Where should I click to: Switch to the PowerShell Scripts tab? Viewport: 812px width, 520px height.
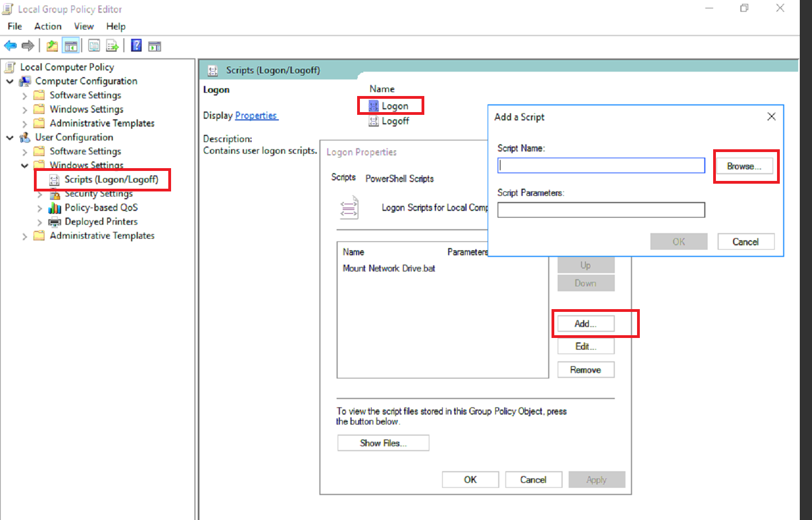pyautogui.click(x=399, y=179)
